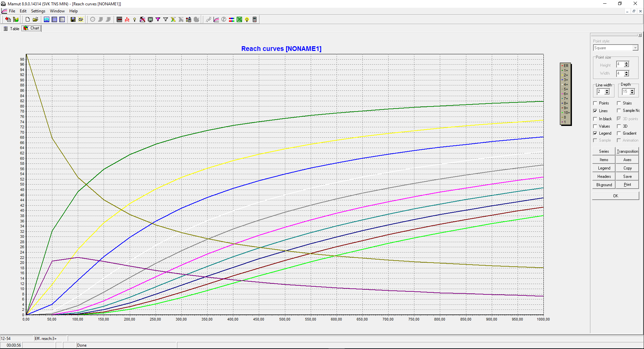The height and width of the screenshot is (349, 644).
Task: Enable the Values checkbox
Action: [x=595, y=126]
